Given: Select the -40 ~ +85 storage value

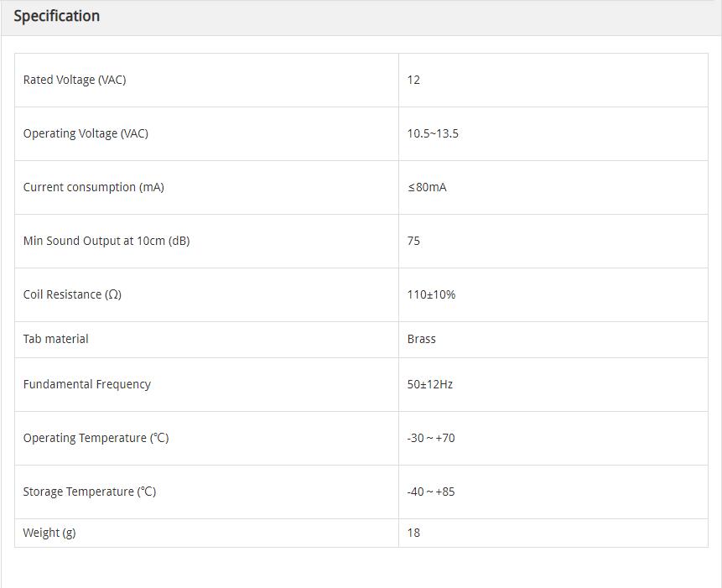Looking at the screenshot, I should point(431,492).
